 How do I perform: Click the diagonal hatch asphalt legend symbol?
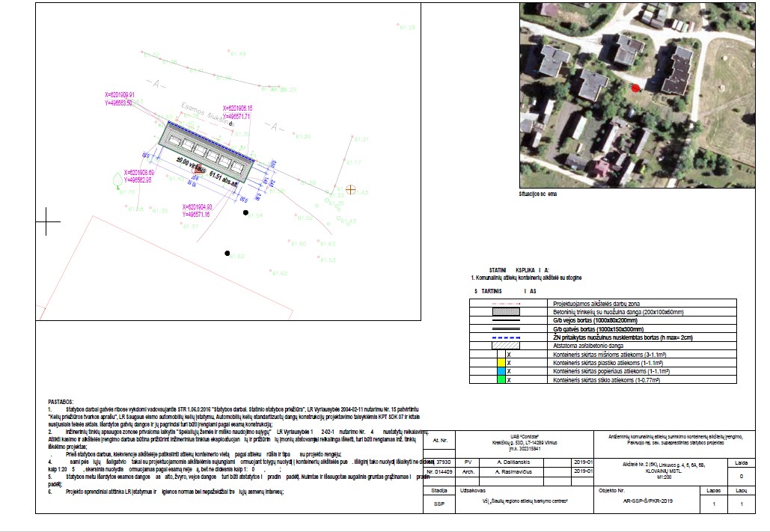click(506, 346)
